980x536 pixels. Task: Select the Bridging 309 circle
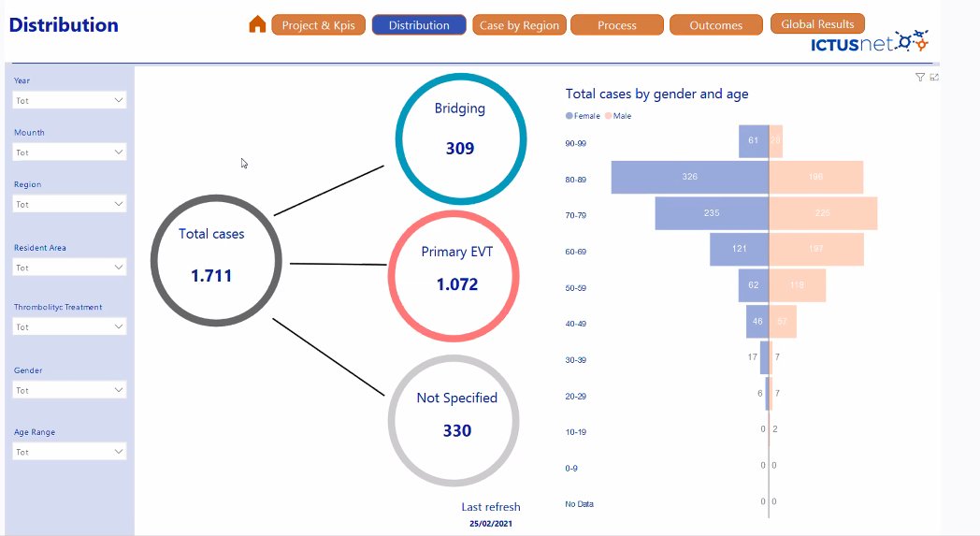[x=461, y=138]
